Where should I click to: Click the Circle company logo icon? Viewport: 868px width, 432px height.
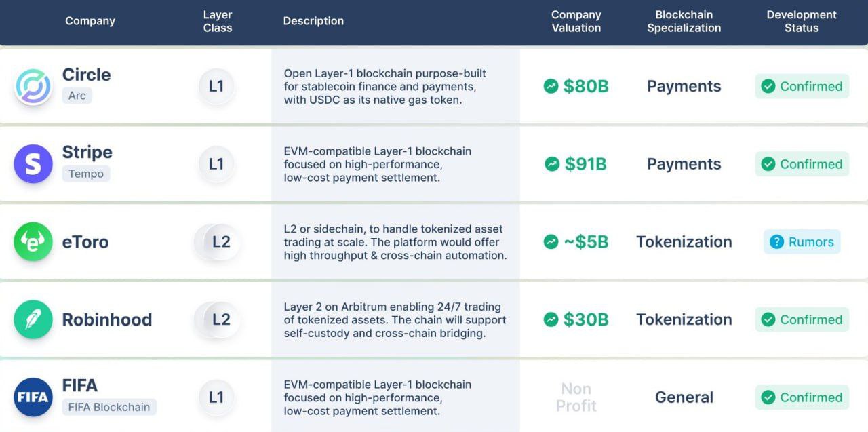[33, 87]
